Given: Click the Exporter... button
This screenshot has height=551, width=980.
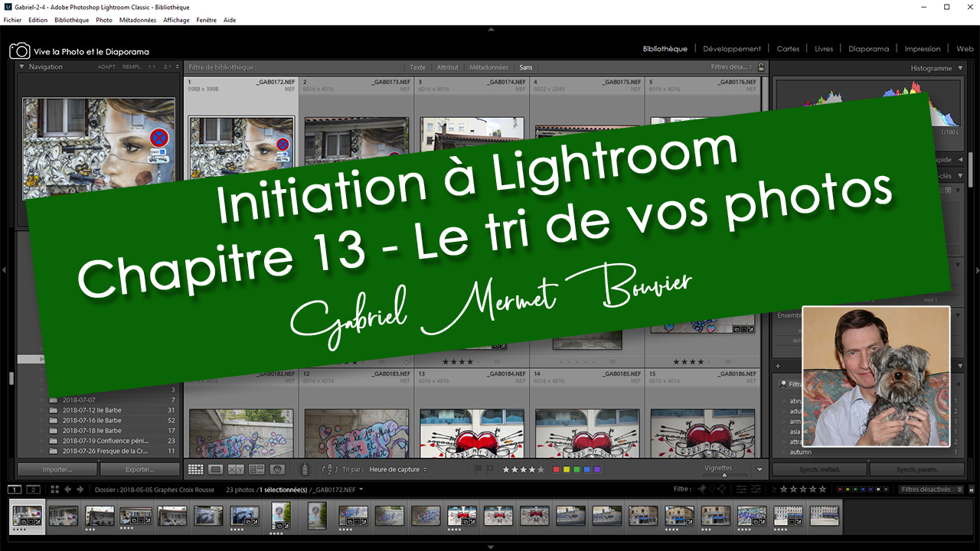Looking at the screenshot, I should pyautogui.click(x=140, y=469).
